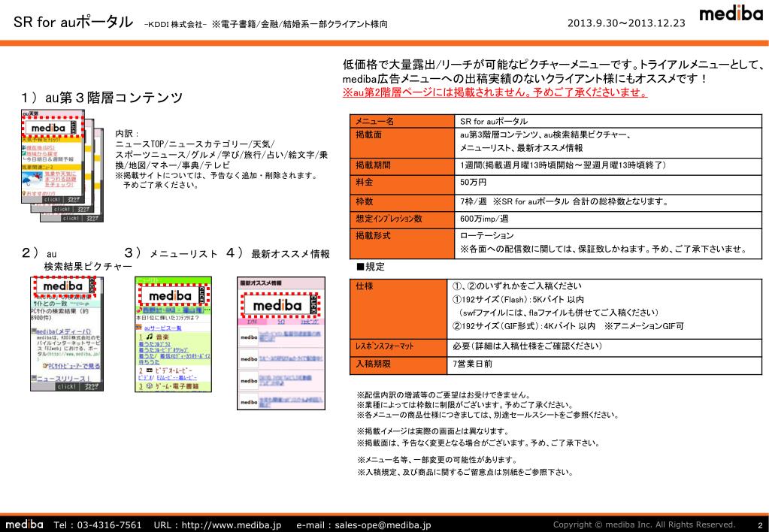The width and height of the screenshot is (769, 532).
Task: Open the 最新オススメ情報 phone screenshot
Action: (x=281, y=343)
